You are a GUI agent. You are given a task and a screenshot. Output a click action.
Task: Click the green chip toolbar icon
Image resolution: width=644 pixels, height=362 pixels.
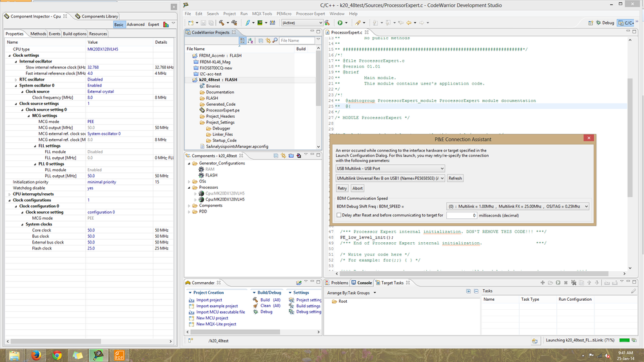tap(260, 23)
